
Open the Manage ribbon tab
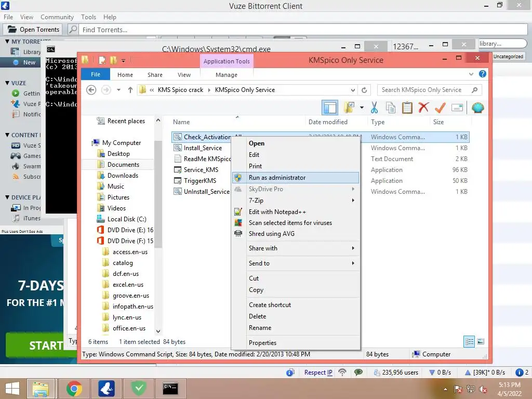[227, 75]
